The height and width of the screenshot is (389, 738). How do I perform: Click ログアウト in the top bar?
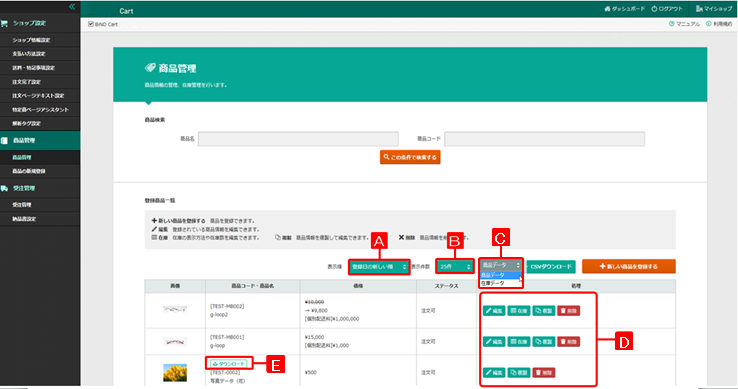click(x=667, y=9)
